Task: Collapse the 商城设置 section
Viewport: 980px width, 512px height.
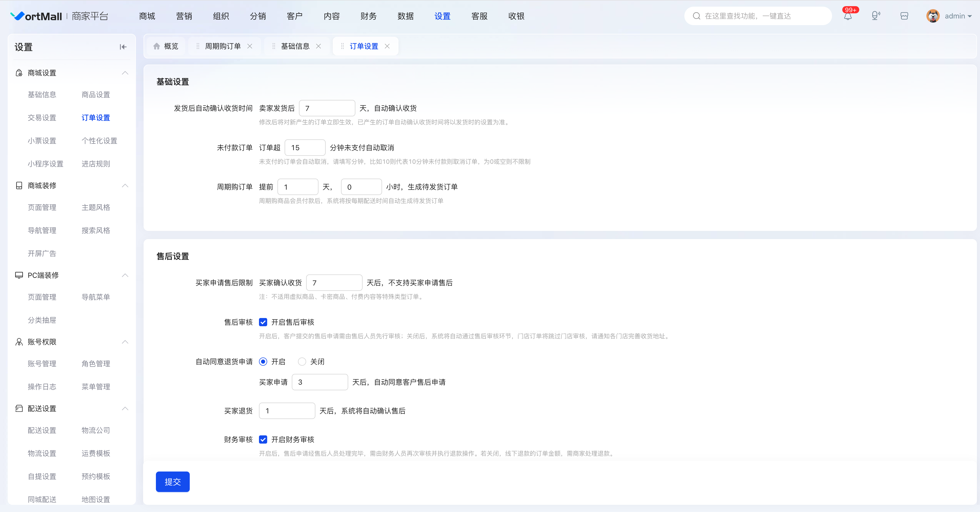Action: click(x=125, y=73)
